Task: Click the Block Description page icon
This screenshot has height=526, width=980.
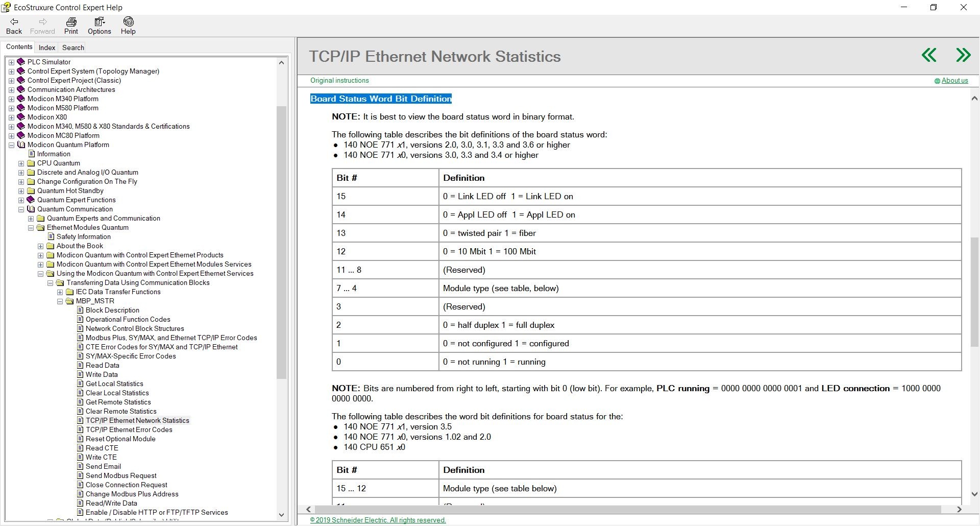Action: [x=80, y=310]
